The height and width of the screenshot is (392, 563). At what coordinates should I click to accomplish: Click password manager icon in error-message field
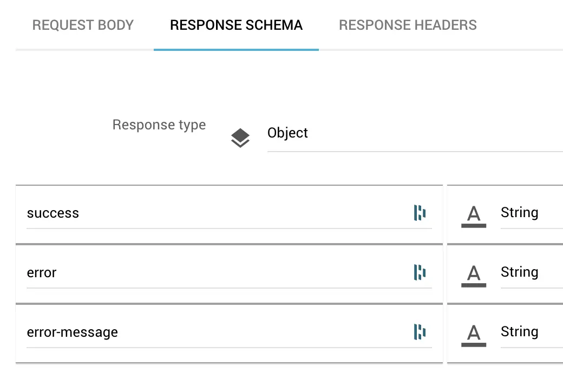(420, 332)
